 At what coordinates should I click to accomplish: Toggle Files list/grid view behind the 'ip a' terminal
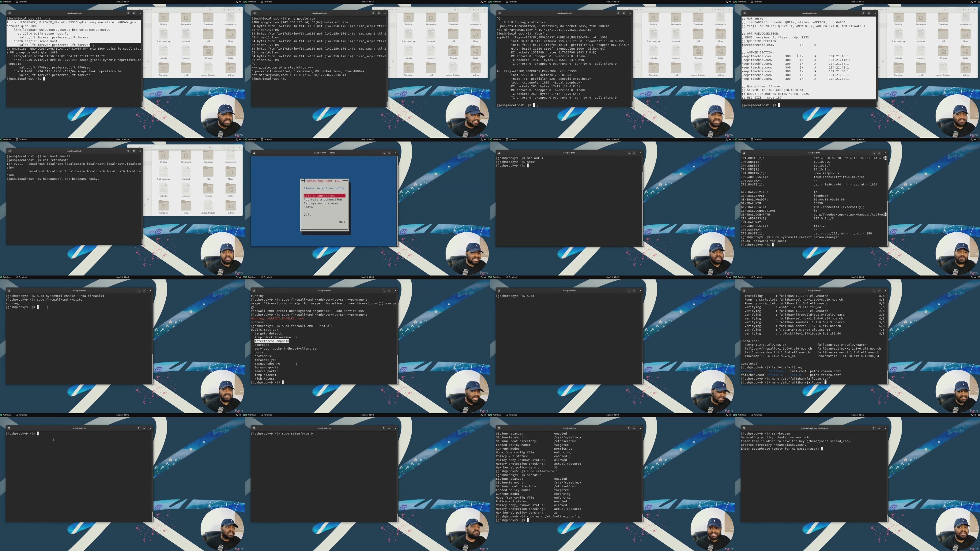tap(224, 9)
